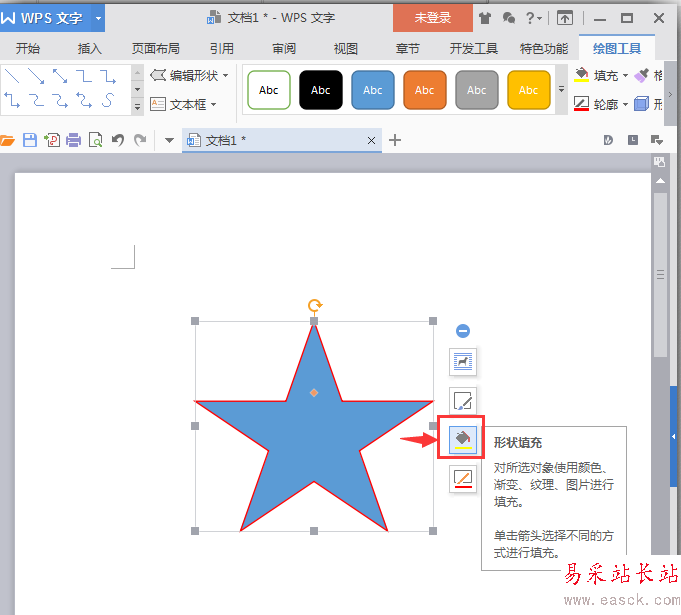Apply the black Abc shape style

coord(321,90)
